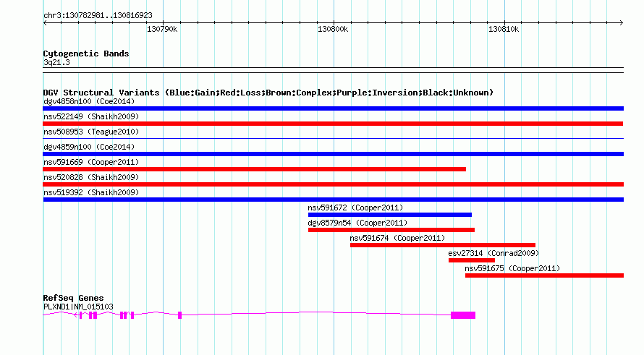Click the 130790k ruler tick label
Image resolution: width=644 pixels, height=355 pixels.
pos(162,29)
